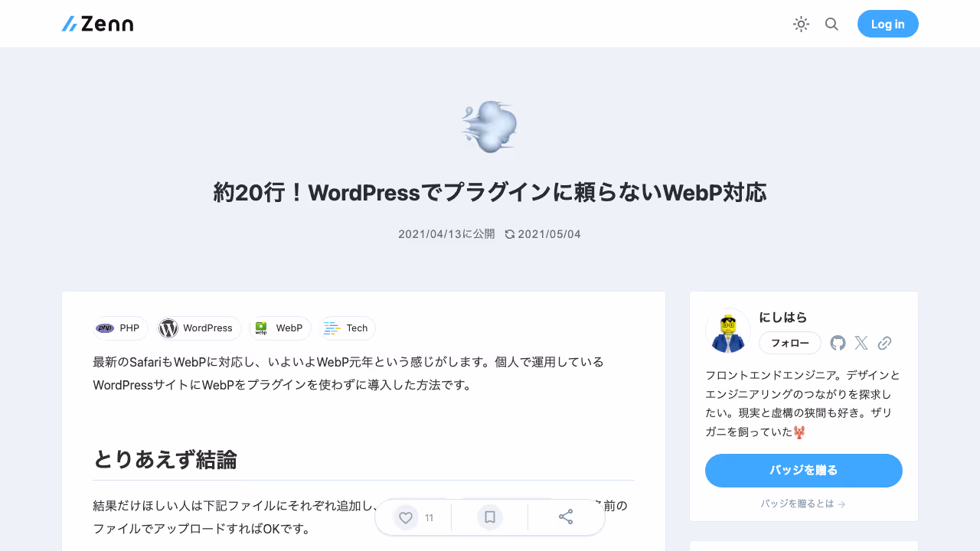This screenshot has width=980, height=551.
Task: Click the author's website link icon
Action: tap(885, 343)
